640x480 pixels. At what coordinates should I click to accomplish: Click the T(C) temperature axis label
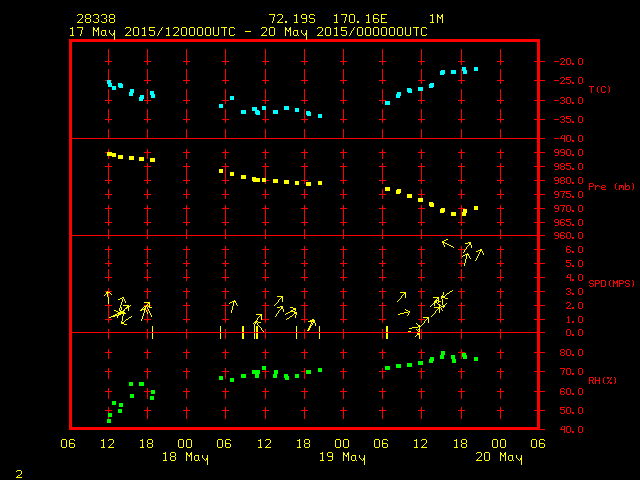coord(600,90)
